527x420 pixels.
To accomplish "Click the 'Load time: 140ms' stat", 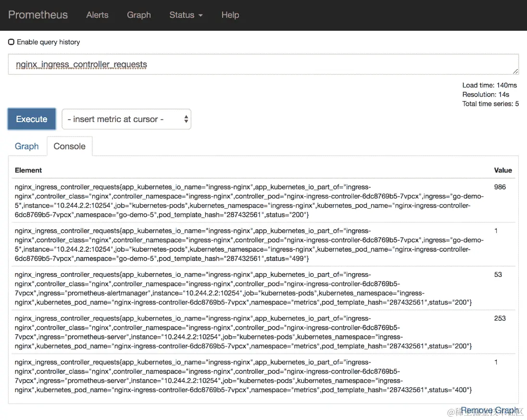I will [489, 85].
